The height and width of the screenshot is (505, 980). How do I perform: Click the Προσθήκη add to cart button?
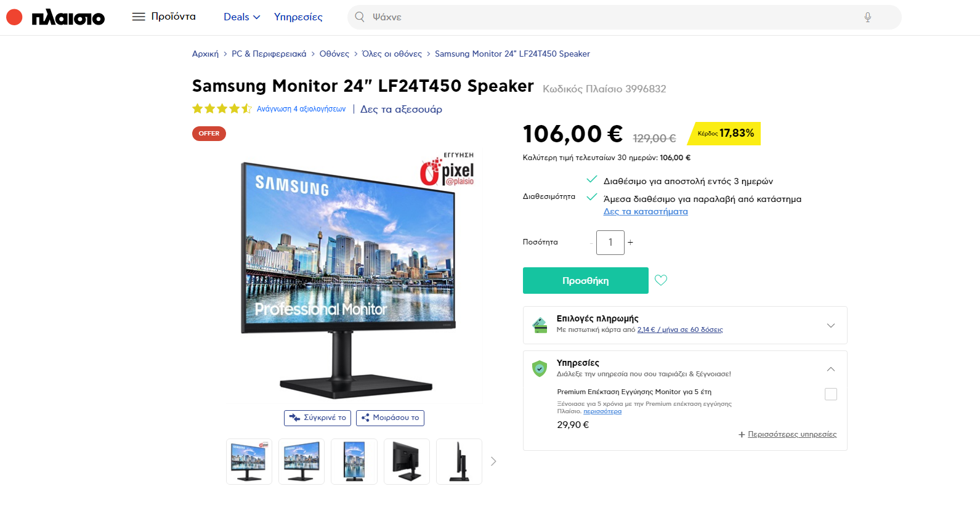(x=586, y=281)
